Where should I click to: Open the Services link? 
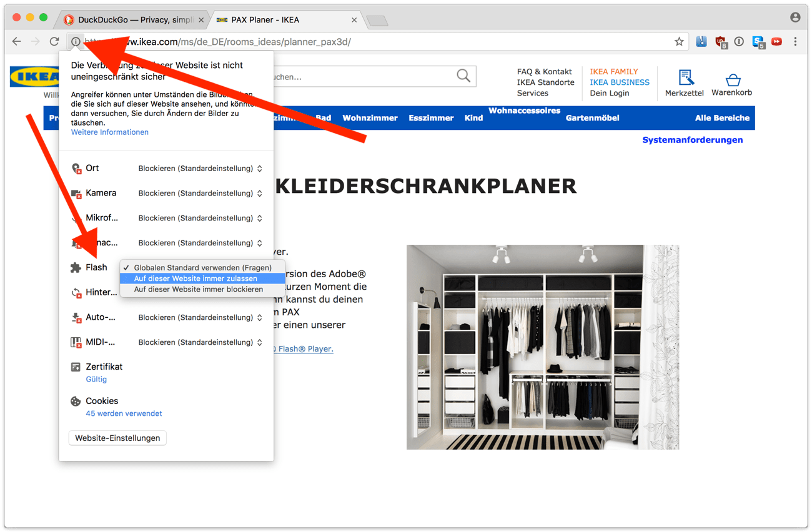(x=532, y=93)
